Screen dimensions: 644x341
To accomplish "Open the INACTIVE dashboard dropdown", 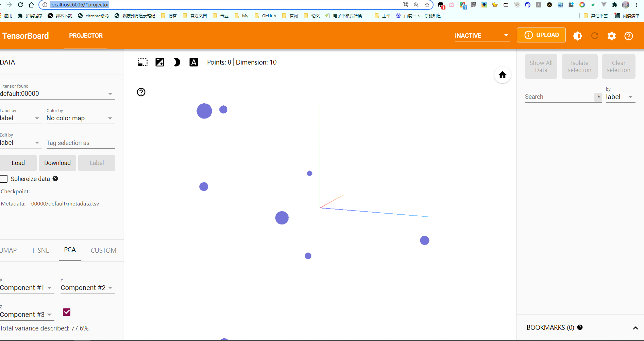I will (x=482, y=35).
